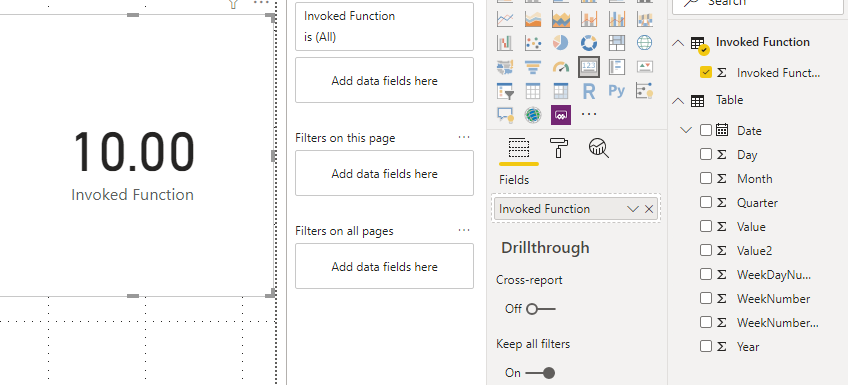Viewport: 848px width, 385px height.
Task: Open the card visual's more options ellipsis
Action: tap(261, 3)
